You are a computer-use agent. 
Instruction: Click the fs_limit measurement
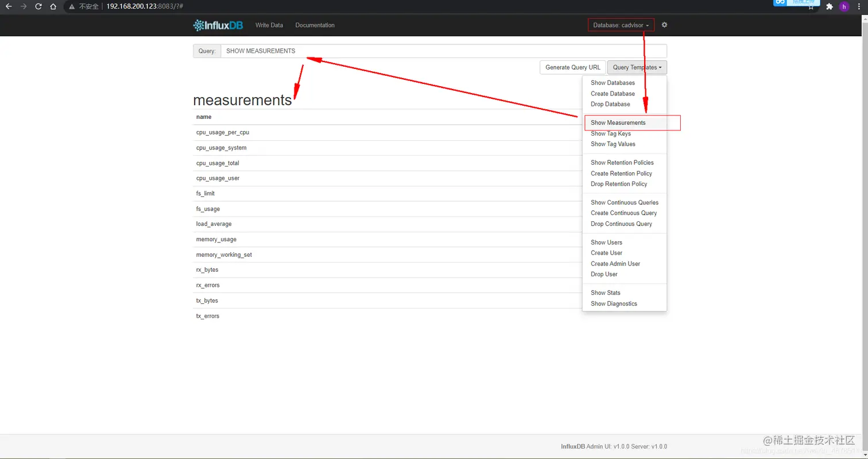pos(205,194)
